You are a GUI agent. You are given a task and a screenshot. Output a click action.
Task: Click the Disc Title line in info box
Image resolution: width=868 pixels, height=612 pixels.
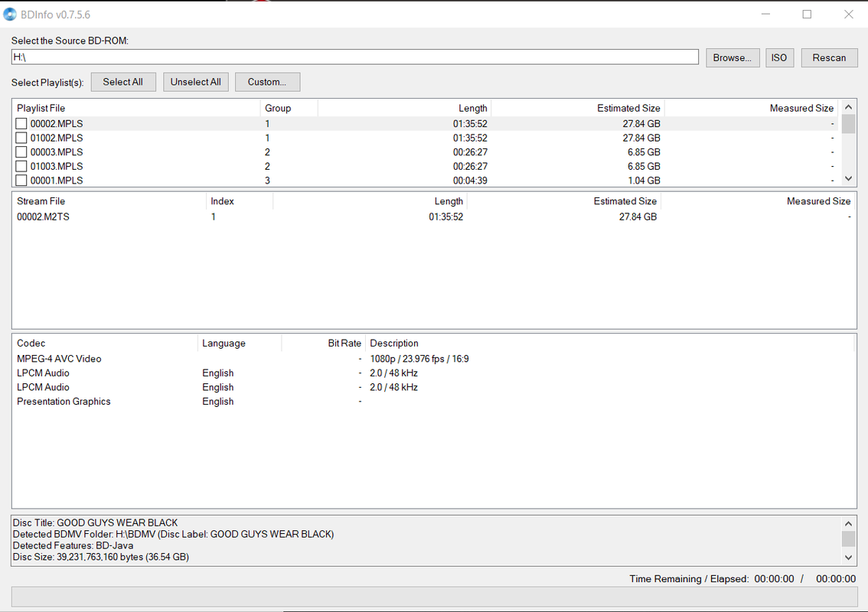pos(95,523)
